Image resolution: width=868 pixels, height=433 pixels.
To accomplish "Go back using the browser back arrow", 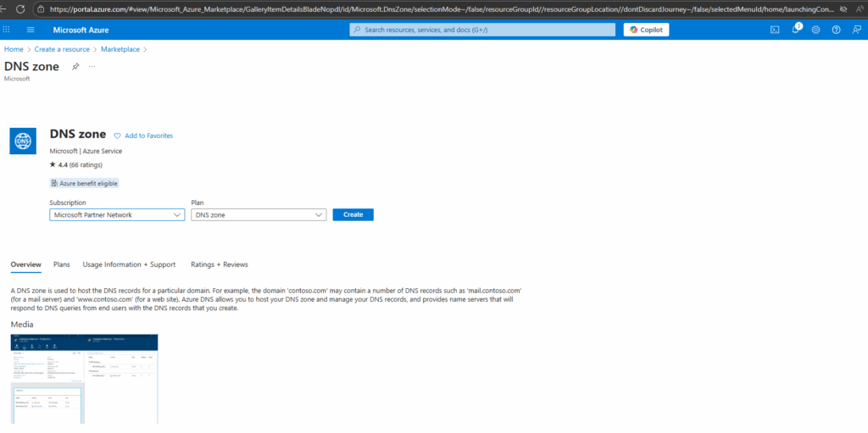I will coord(3,9).
